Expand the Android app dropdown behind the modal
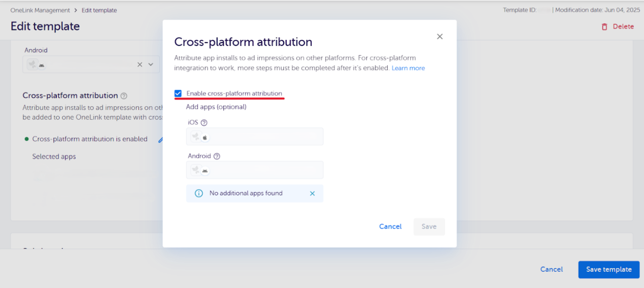644x288 pixels. tap(150, 64)
